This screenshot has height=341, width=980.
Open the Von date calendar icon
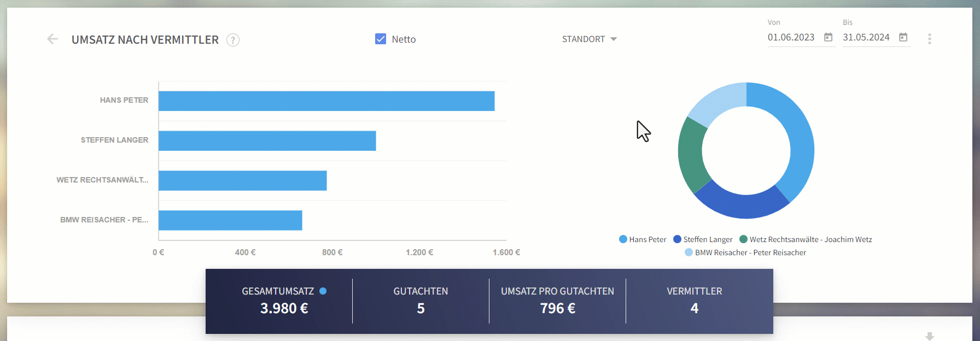pos(829,37)
